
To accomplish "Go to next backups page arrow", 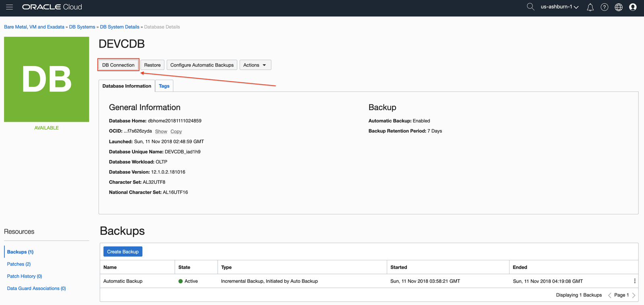I will pos(634,295).
